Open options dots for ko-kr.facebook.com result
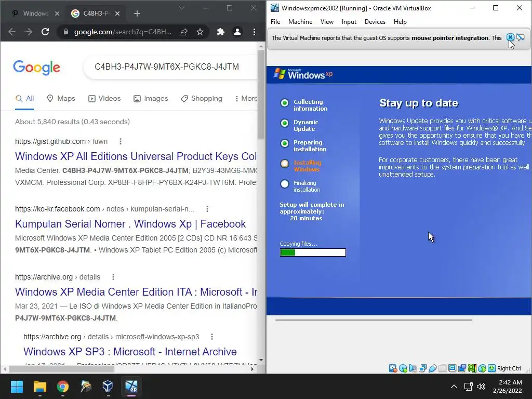This screenshot has width=532, height=399. pyautogui.click(x=207, y=209)
